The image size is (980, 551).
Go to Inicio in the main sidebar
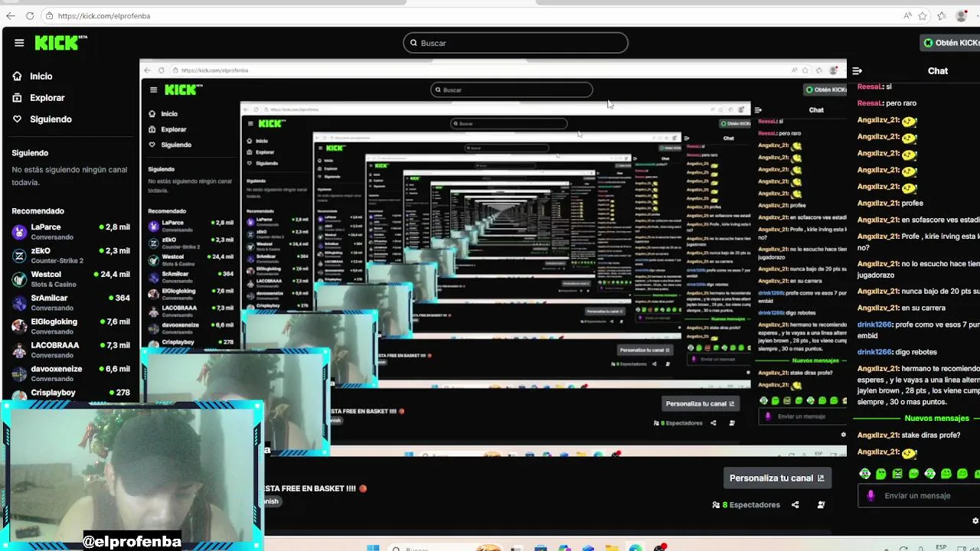point(32,77)
